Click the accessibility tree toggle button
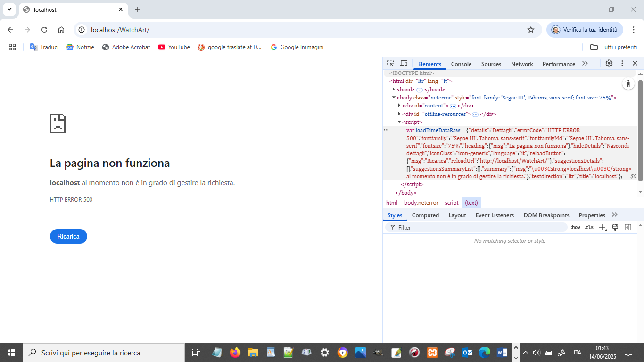Image resolution: width=644 pixels, height=362 pixels. 628,84
